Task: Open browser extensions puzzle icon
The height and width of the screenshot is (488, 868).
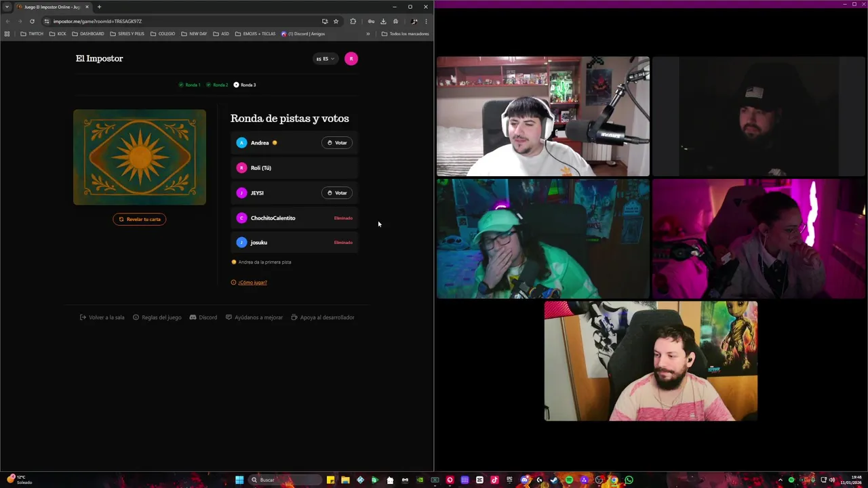Action: pyautogui.click(x=353, y=21)
